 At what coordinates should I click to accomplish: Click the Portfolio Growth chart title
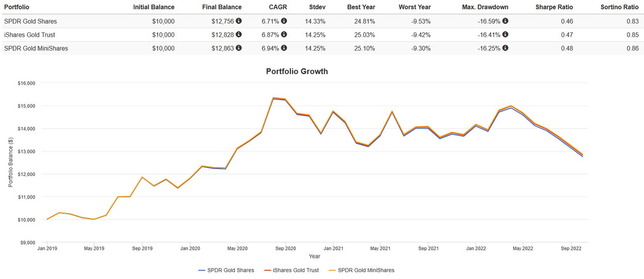pyautogui.click(x=297, y=71)
